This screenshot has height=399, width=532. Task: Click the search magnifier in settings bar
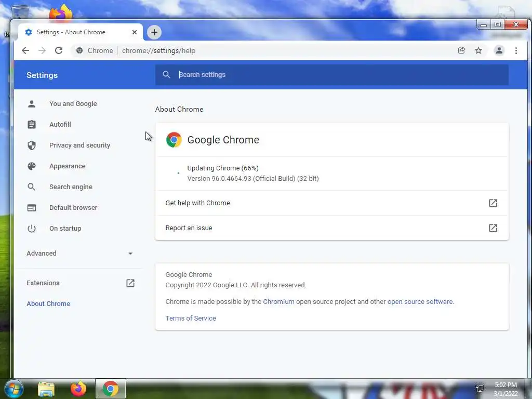[x=166, y=75]
